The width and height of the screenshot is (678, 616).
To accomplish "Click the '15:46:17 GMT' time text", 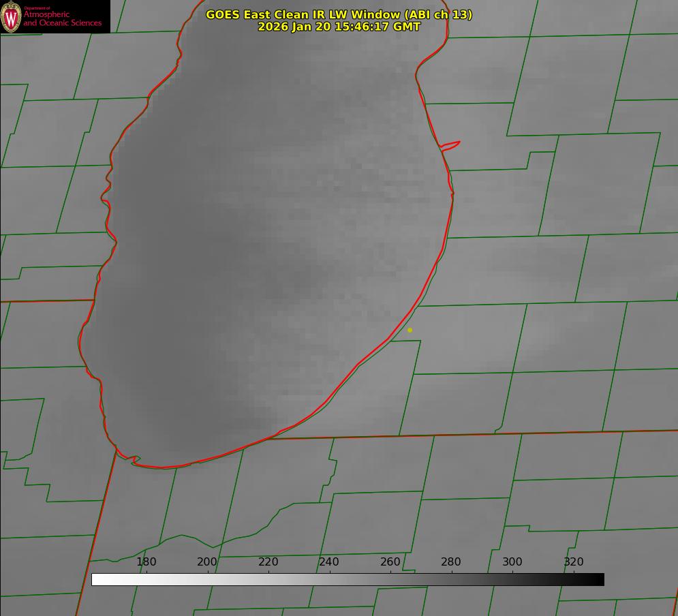I will [377, 27].
